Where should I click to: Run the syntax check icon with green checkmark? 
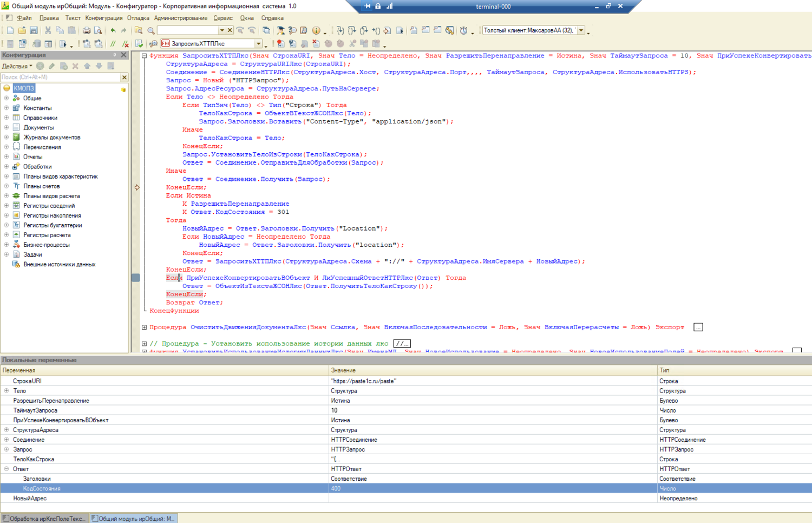tap(139, 44)
